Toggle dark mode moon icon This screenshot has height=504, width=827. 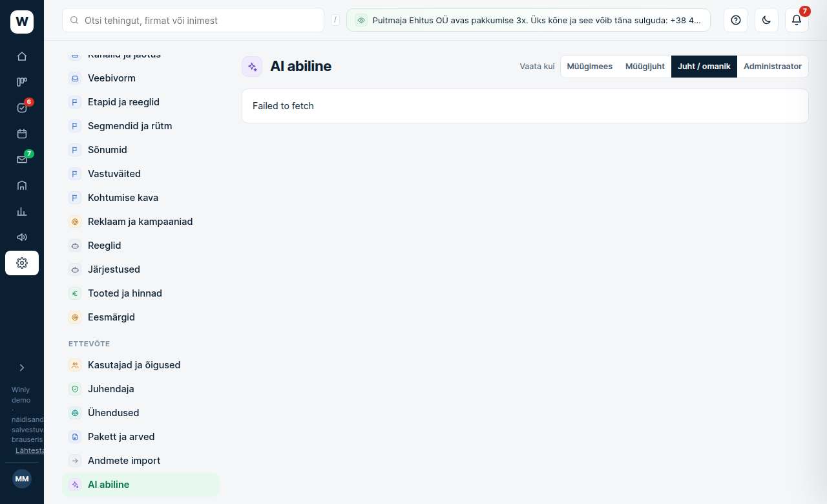tap(766, 20)
